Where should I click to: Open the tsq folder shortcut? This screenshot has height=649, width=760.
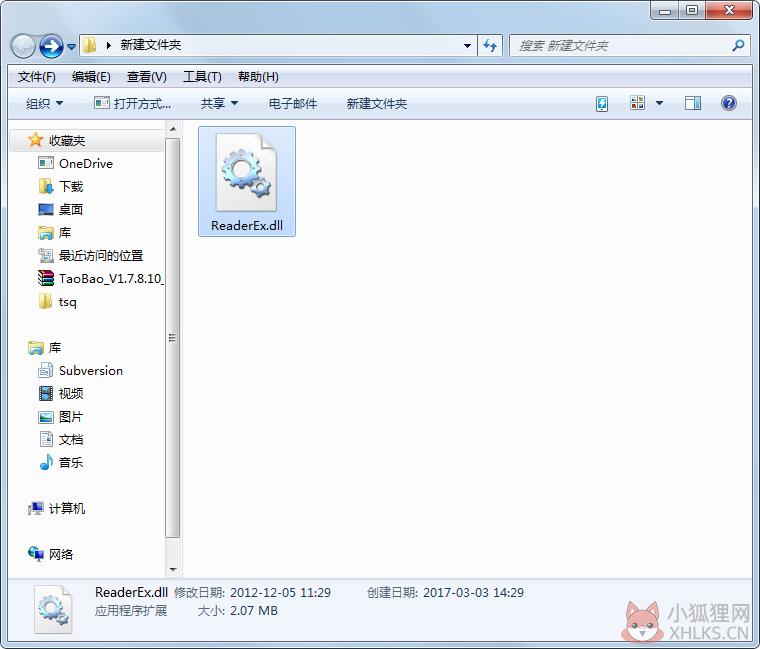[67, 302]
